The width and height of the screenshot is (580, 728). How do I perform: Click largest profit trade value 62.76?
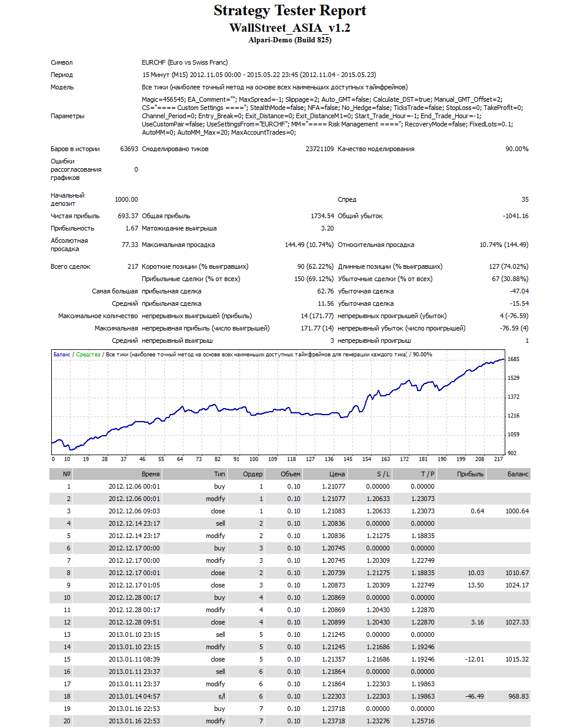pos(326,291)
